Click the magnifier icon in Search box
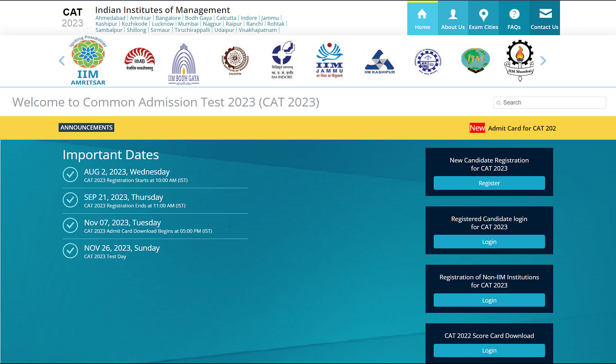Image resolution: width=616 pixels, height=364 pixels. pyautogui.click(x=498, y=103)
